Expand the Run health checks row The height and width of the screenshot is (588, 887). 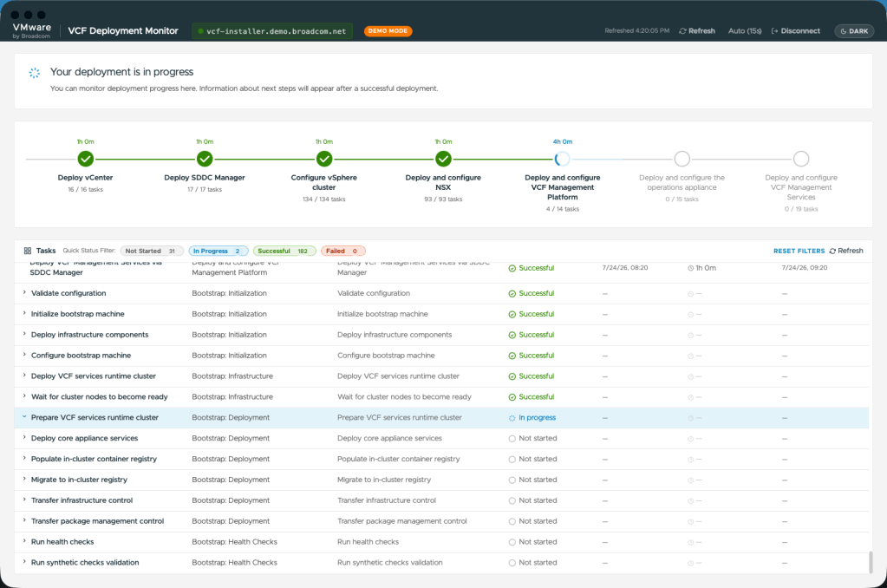point(24,541)
